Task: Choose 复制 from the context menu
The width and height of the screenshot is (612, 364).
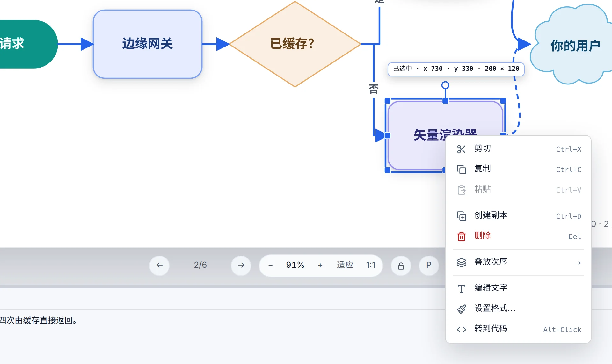Action: pyautogui.click(x=518, y=169)
